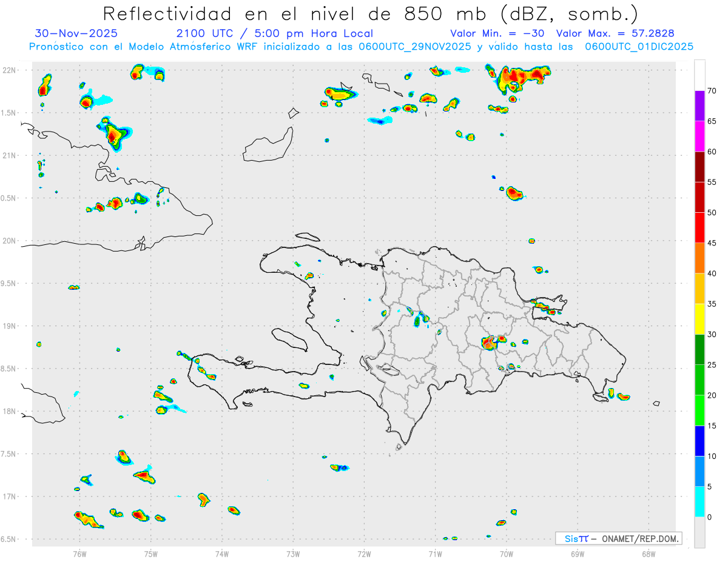The width and height of the screenshot is (728, 562).
Task: Click the 'Sistt - ONAMET/REP.DOM.' credit box
Action: click(x=618, y=538)
